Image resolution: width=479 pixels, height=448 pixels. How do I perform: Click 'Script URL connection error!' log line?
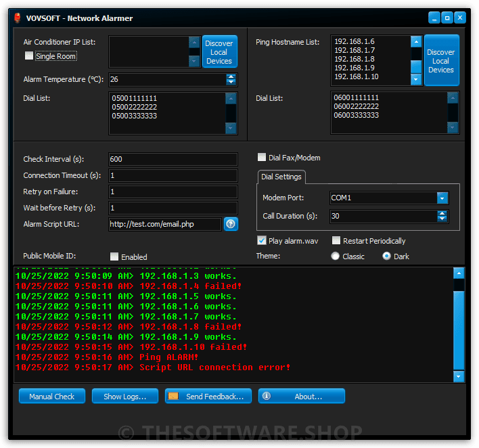(153, 367)
